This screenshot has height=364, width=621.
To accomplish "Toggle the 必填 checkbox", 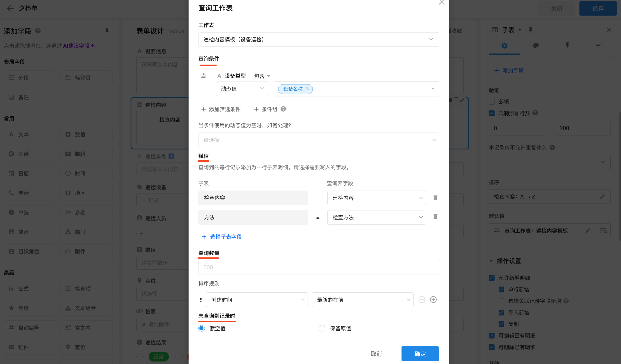I will 492,102.
